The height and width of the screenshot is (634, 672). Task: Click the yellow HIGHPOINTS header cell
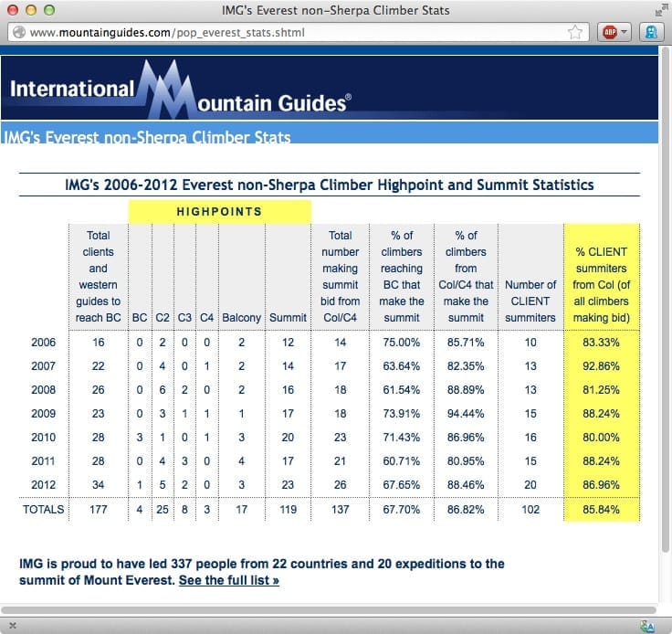(220, 211)
